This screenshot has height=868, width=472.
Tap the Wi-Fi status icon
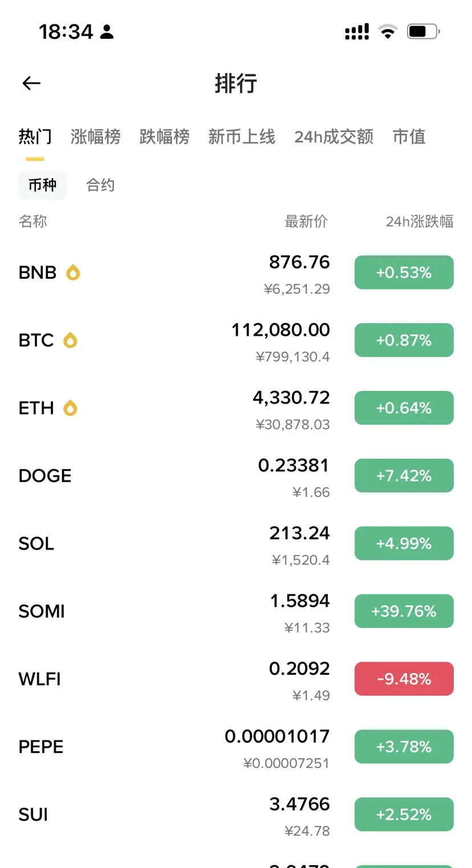pos(388,31)
